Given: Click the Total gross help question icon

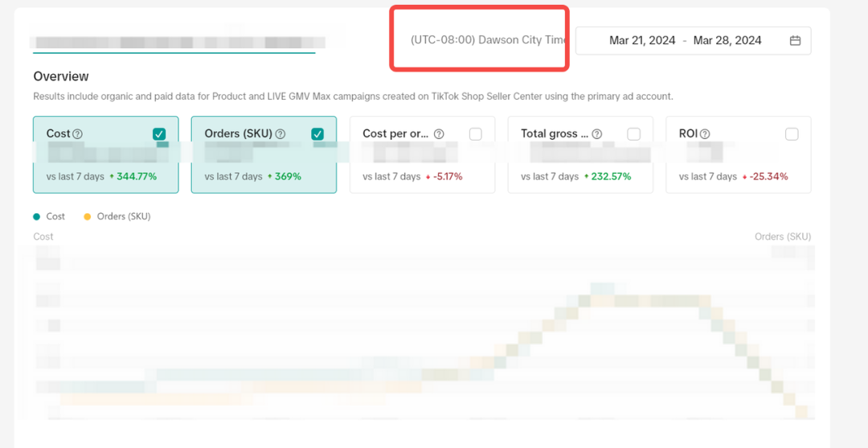Looking at the screenshot, I should pos(597,134).
